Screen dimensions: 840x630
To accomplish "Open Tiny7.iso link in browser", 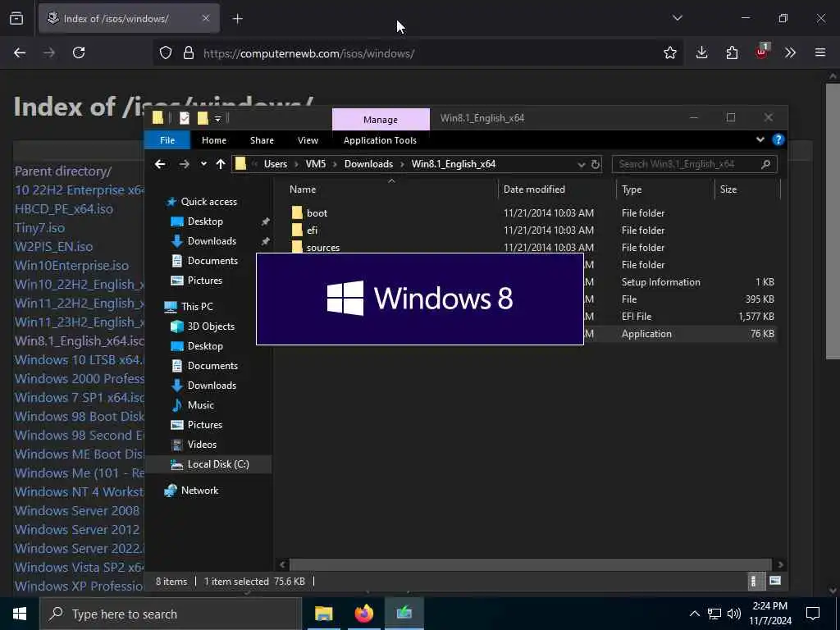I will pyautogui.click(x=39, y=228).
